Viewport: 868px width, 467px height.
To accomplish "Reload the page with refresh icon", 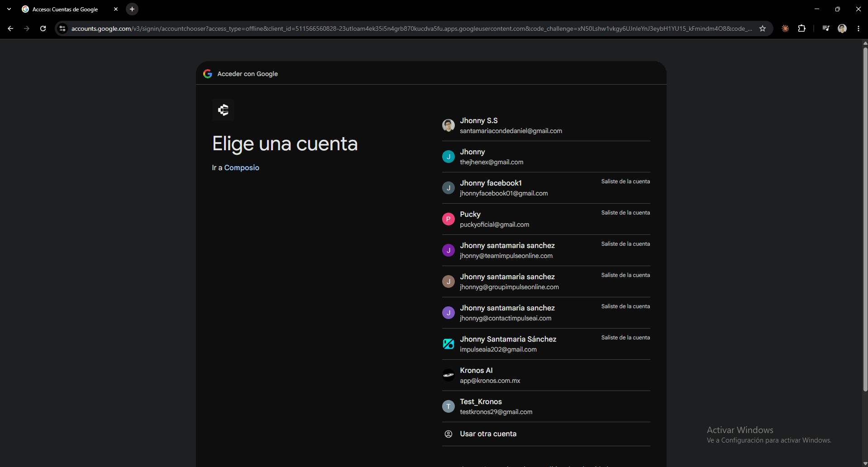I will tap(43, 29).
